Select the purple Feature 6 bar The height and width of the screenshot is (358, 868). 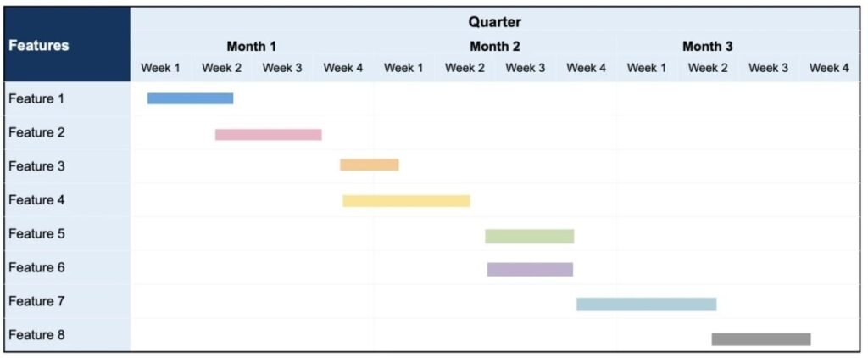pos(530,269)
